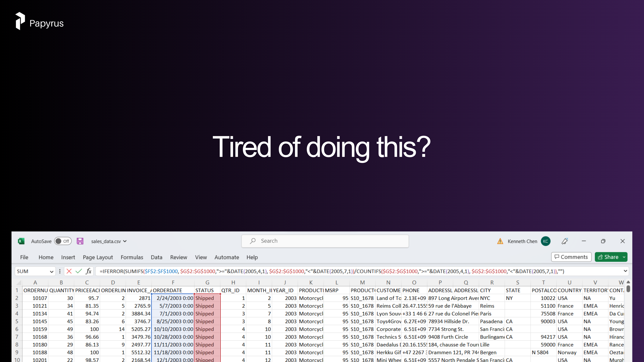Screen dimensions: 644x362
Task: Click the N 5804 postal code cell
Action: (544, 352)
